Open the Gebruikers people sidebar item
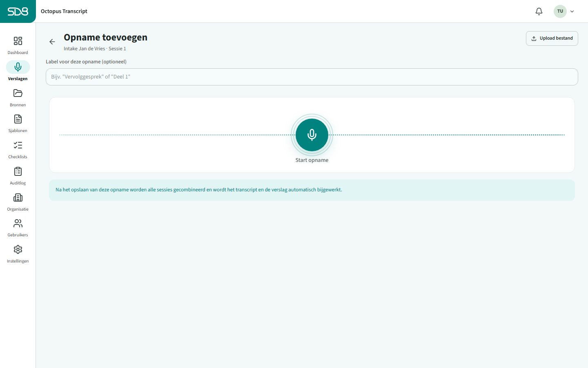The image size is (588, 368). pos(18,228)
